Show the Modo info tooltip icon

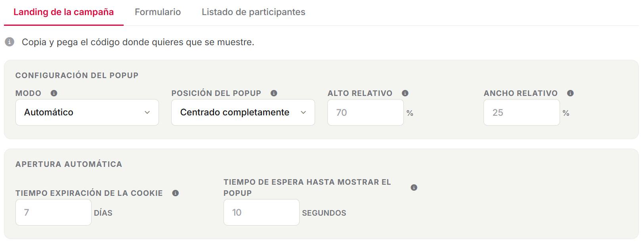pos(54,93)
